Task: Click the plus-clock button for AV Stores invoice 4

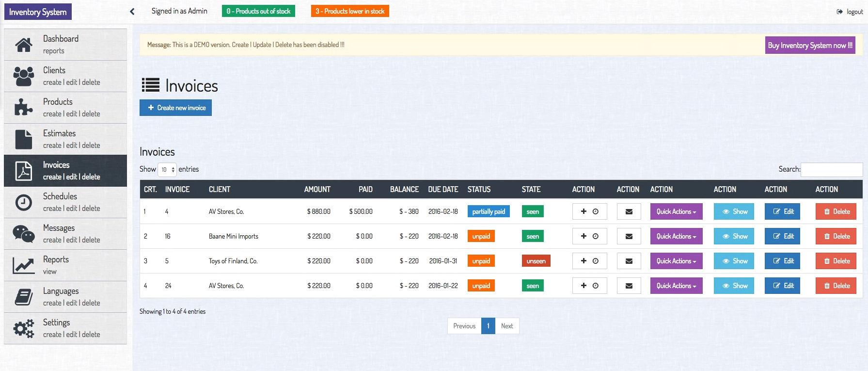Action: (x=589, y=211)
